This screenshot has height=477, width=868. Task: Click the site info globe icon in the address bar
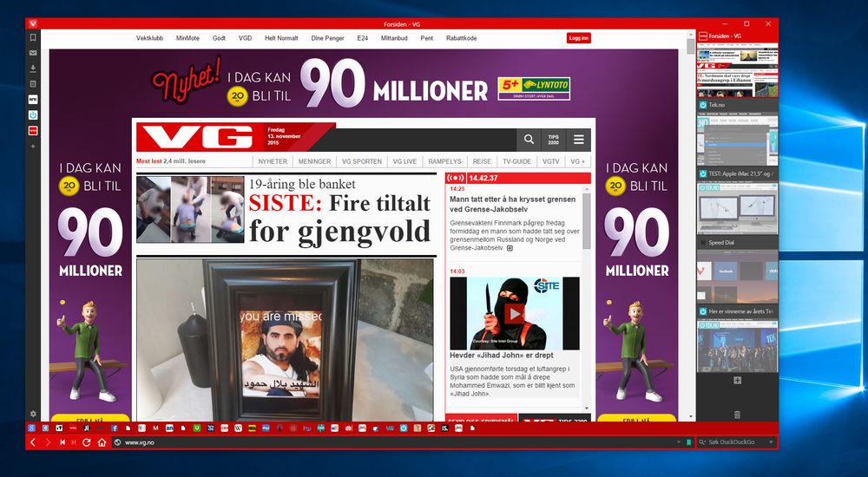pyautogui.click(x=117, y=442)
